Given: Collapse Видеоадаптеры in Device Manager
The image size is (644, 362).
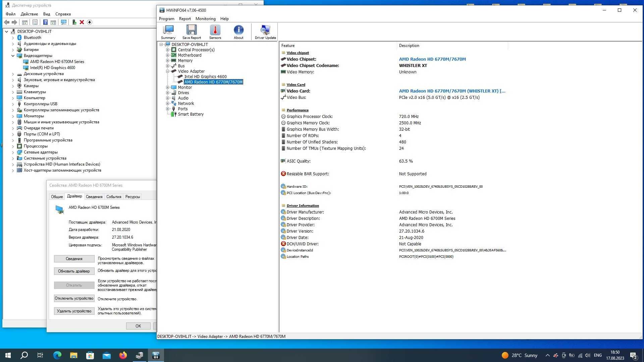Looking at the screenshot, I should coord(13,56).
